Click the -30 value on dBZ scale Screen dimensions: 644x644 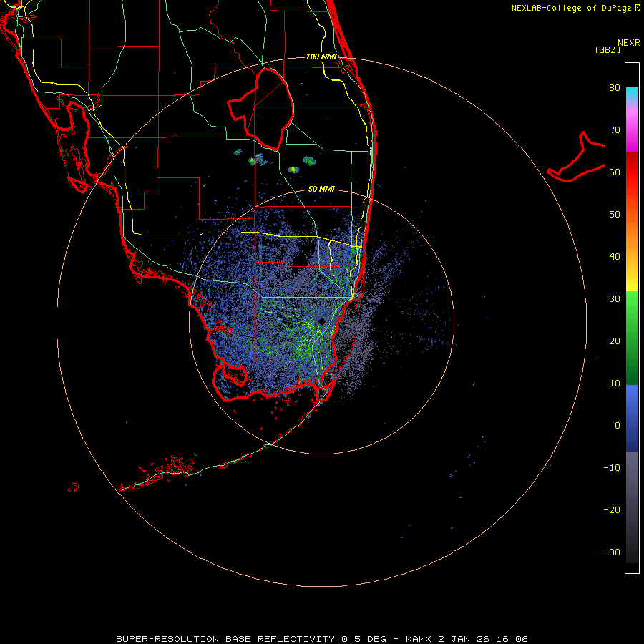click(612, 552)
